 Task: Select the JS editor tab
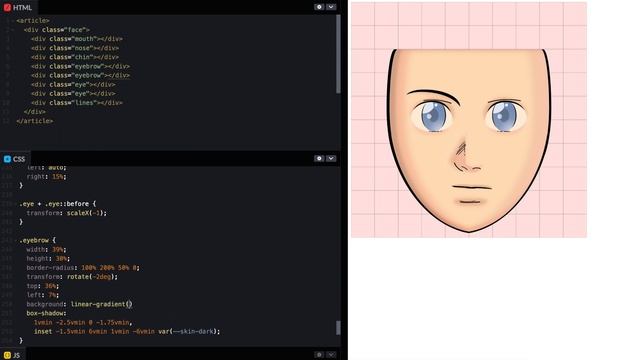[x=12, y=355]
